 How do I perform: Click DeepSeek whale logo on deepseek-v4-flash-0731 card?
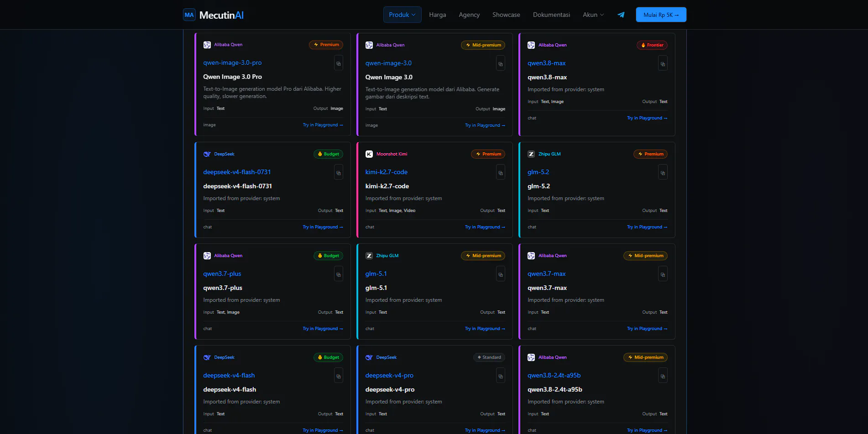(207, 154)
